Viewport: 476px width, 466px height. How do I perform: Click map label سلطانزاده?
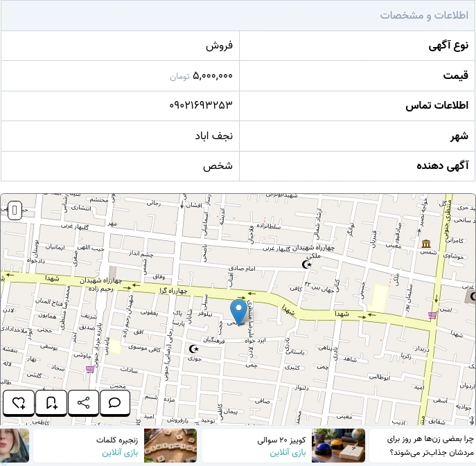[x=269, y=226]
